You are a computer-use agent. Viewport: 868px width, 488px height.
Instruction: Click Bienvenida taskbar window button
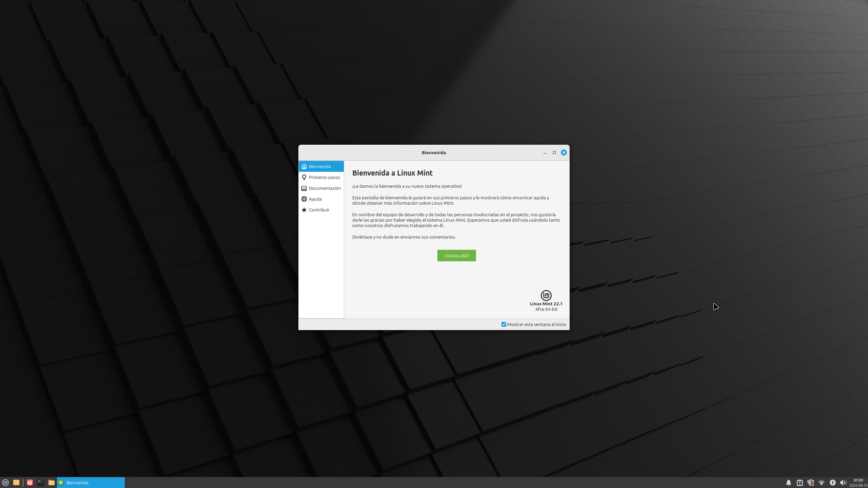click(91, 483)
